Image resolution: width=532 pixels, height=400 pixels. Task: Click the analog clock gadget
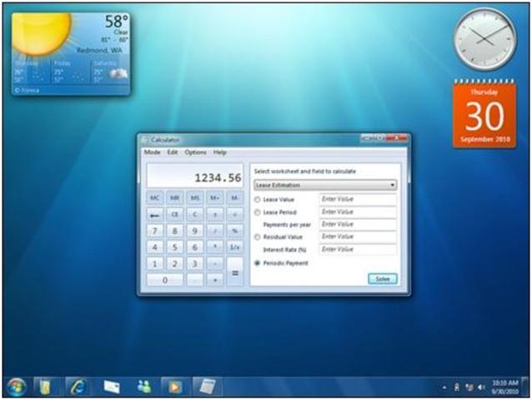[485, 39]
